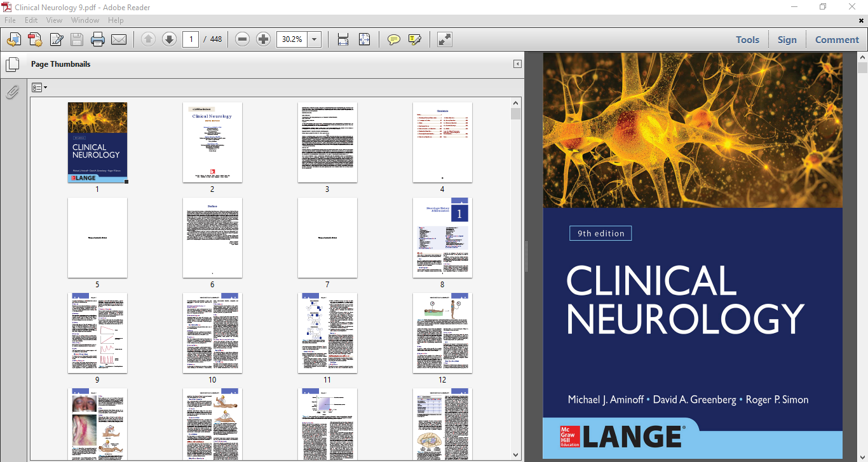Select the page 6 Preface thumbnail

pyautogui.click(x=212, y=238)
